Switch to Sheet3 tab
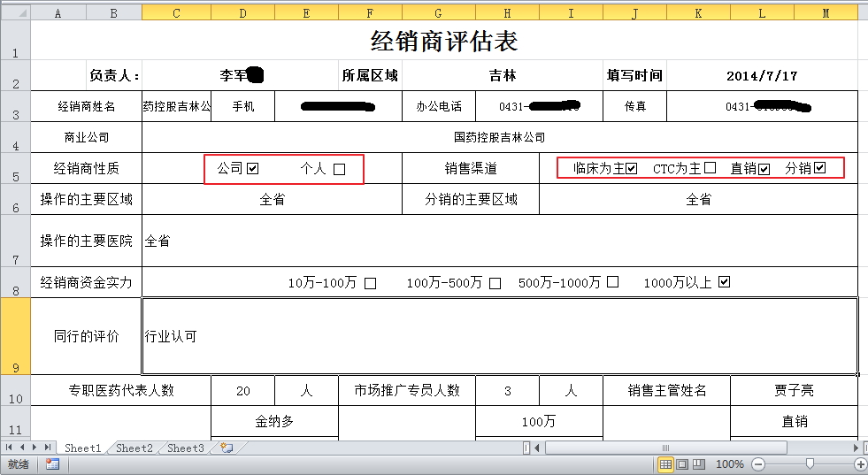The width and height of the screenshot is (868, 475). tap(186, 448)
